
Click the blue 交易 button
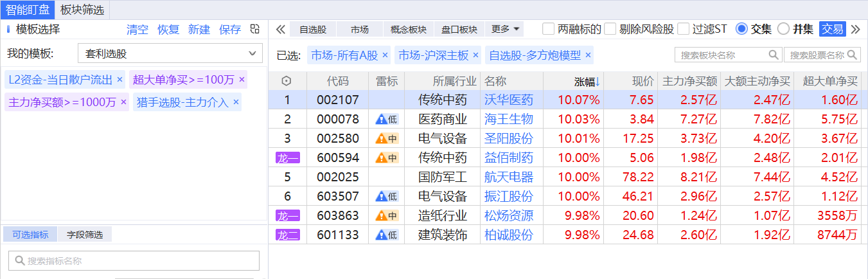tap(833, 29)
